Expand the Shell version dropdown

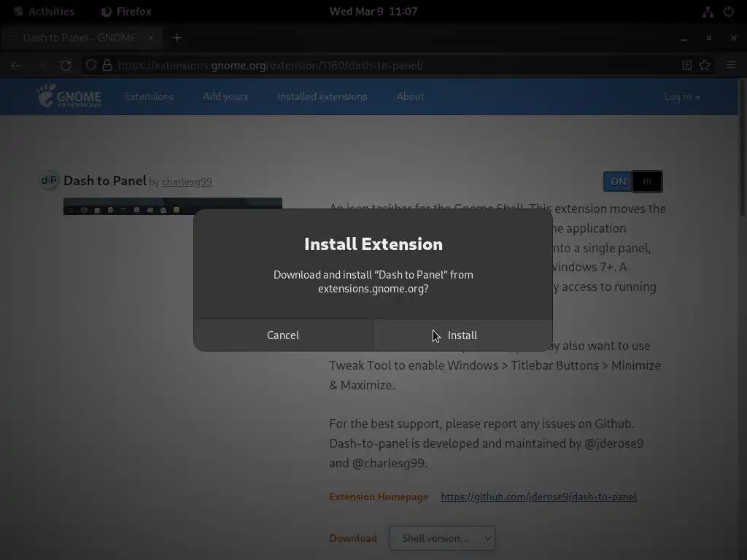tap(442, 538)
